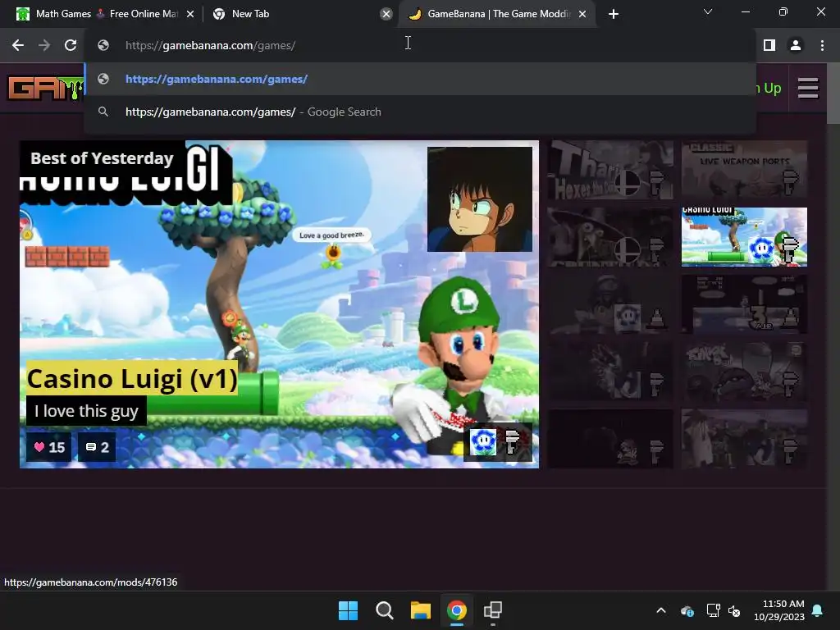Open the clock showing 11:50 AM

pos(779,610)
